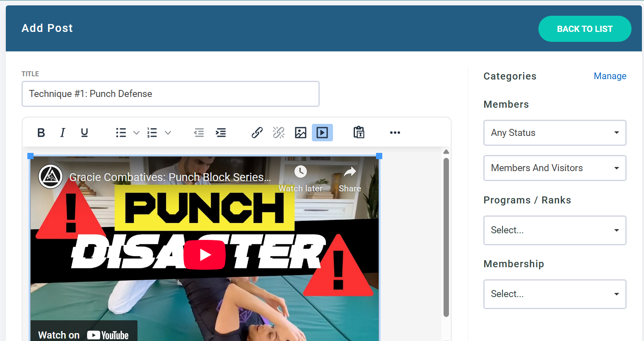Screen dimensions: 644x341
Task: Click the Back To List button
Action: [x=585, y=29]
